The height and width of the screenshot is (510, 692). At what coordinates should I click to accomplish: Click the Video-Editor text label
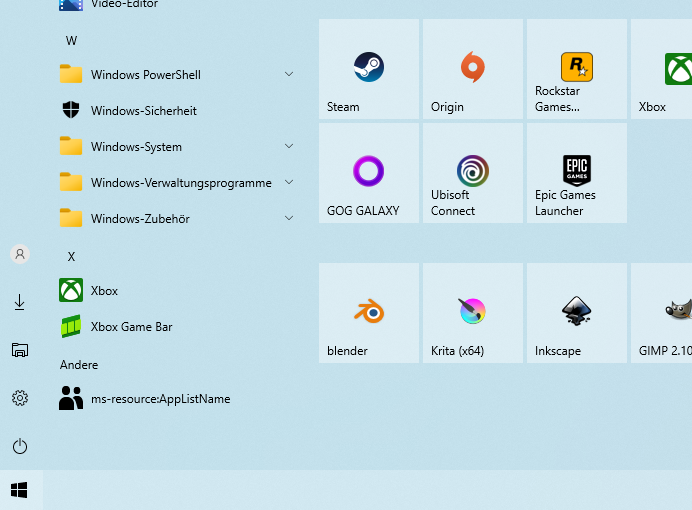click(124, 4)
